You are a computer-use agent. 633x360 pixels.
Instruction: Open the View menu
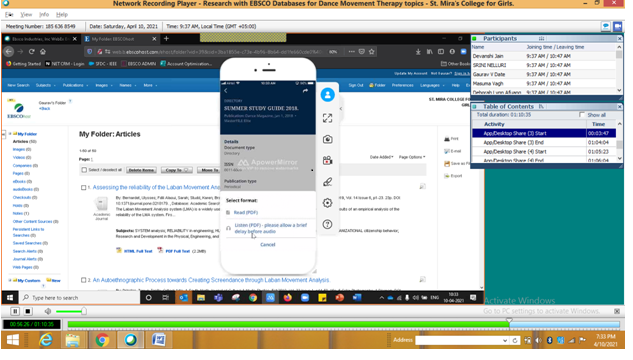(26, 15)
